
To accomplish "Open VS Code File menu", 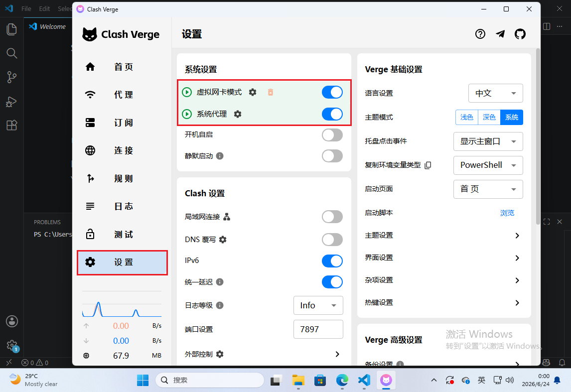I will pyautogui.click(x=26, y=8).
